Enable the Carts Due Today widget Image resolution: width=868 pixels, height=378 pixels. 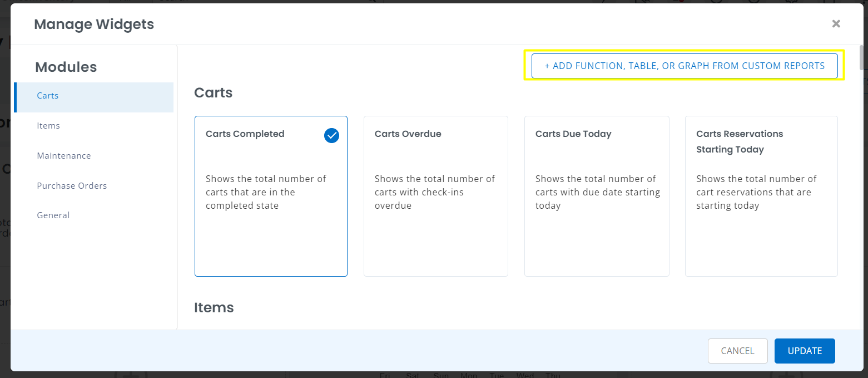597,196
